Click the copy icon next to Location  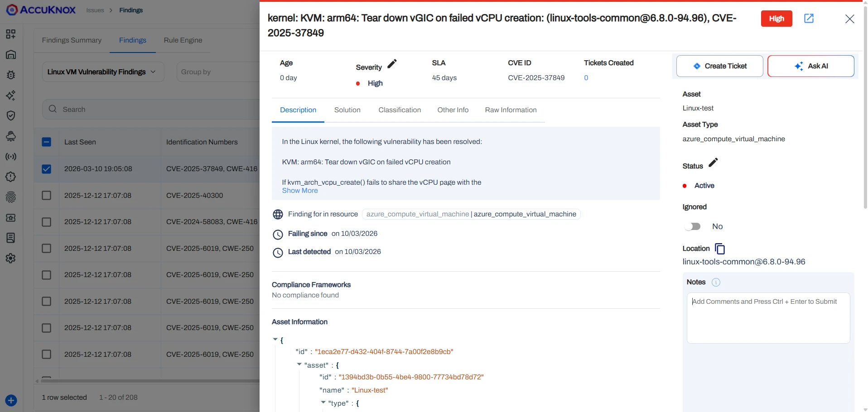719,248
